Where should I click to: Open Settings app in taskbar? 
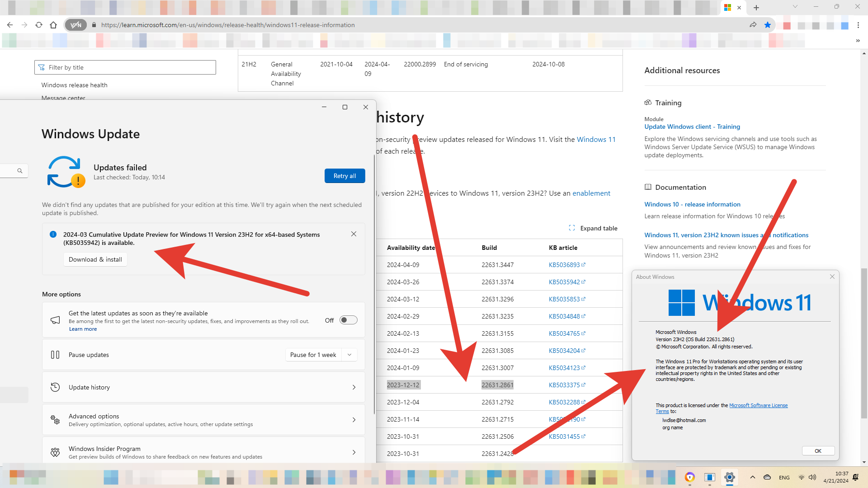point(729,477)
